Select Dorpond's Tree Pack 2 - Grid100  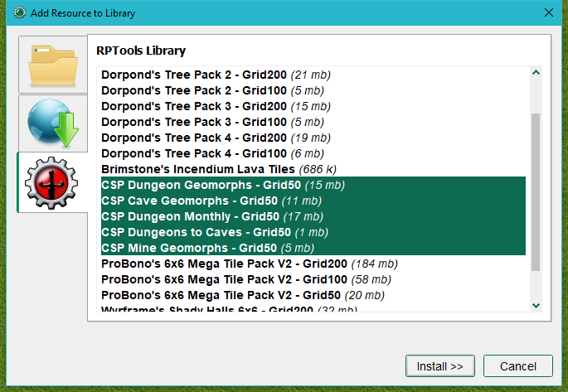[313, 90]
